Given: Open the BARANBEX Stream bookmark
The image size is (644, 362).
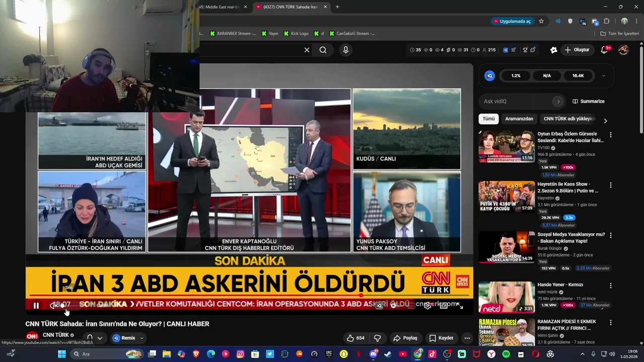Looking at the screenshot, I should point(233,34).
